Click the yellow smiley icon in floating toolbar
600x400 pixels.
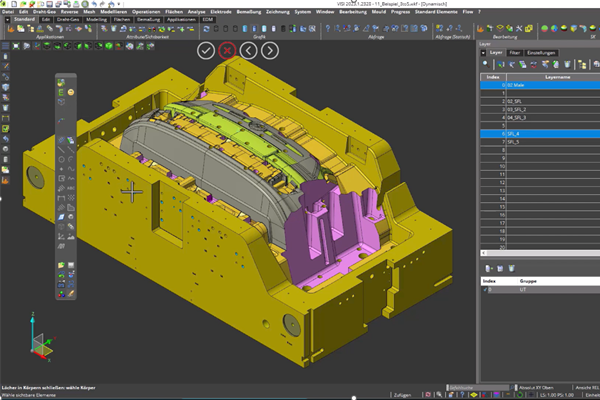(71, 92)
